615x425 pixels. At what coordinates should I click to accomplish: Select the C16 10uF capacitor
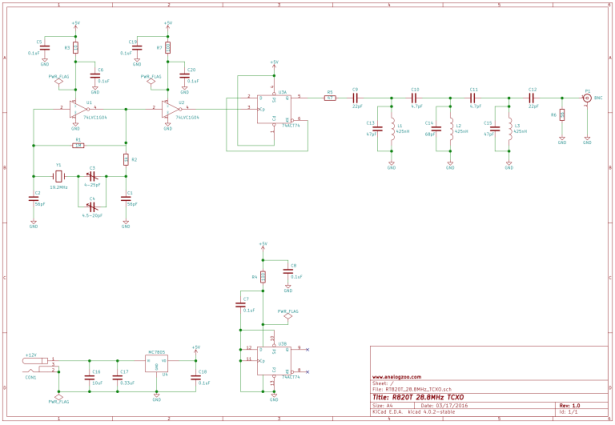point(89,377)
